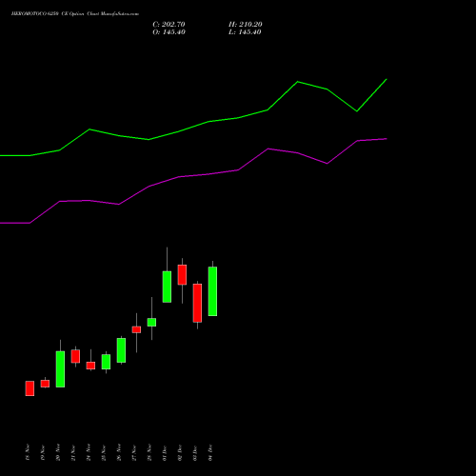Click the small red candlestick above 19 Nov

[45, 384]
